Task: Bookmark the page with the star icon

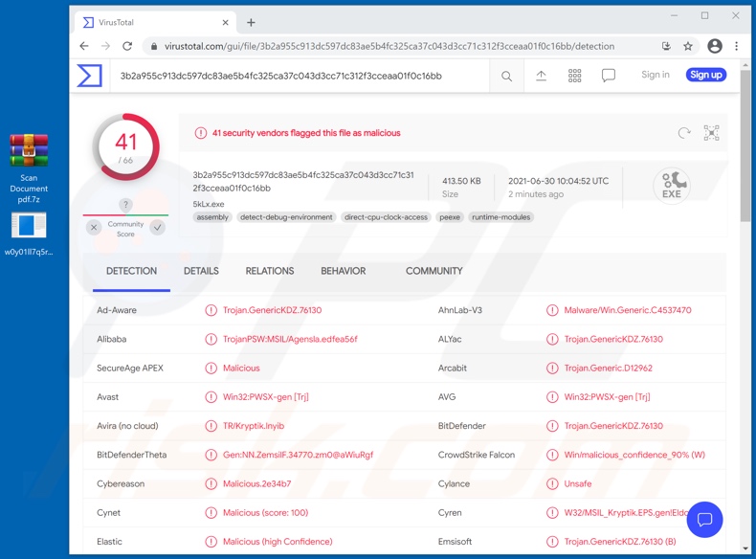Action: (688, 46)
